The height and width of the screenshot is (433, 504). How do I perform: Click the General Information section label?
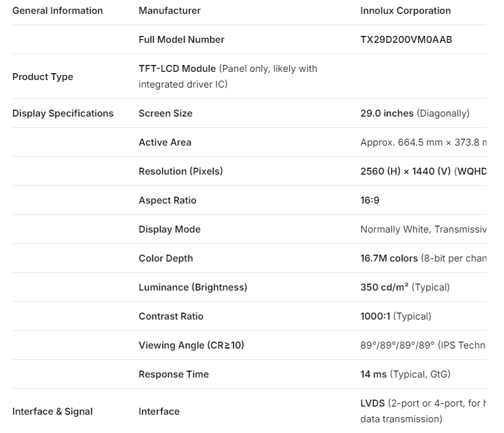coord(57,11)
